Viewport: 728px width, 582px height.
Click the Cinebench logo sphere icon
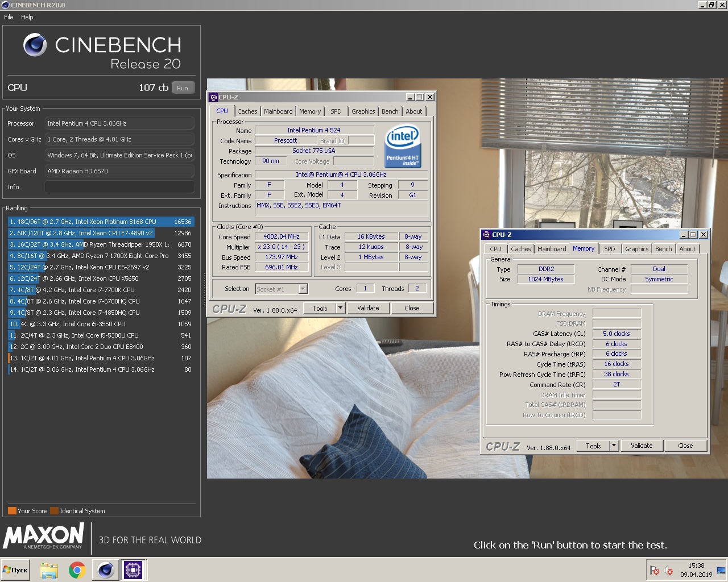(35, 45)
